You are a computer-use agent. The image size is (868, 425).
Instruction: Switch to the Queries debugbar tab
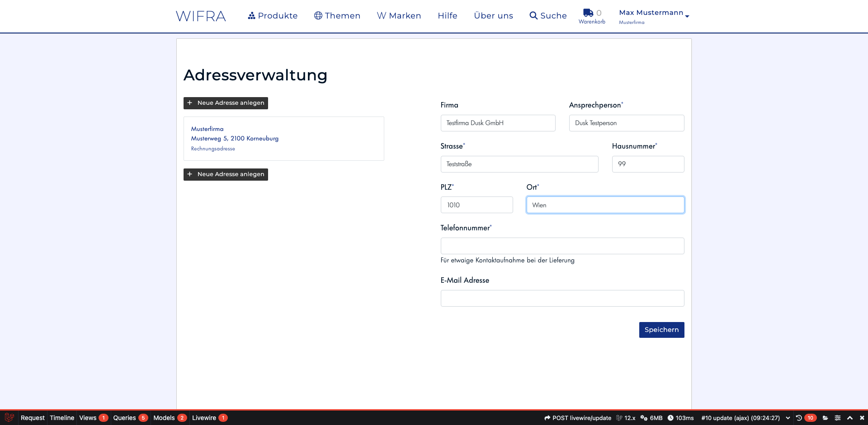(x=125, y=418)
